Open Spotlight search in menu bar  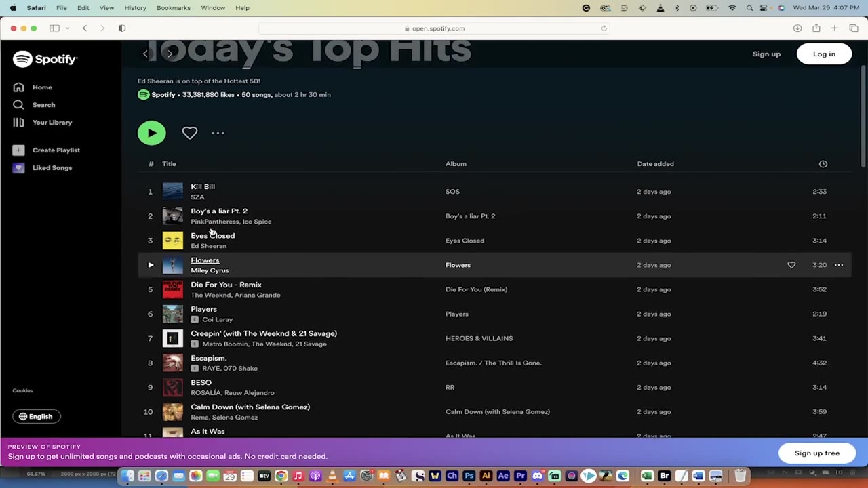coord(749,8)
